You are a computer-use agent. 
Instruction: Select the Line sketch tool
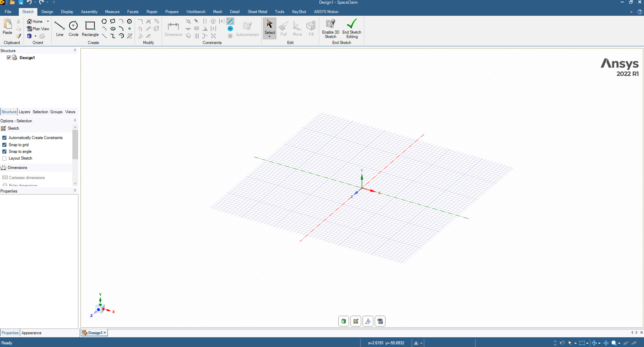[x=60, y=28]
